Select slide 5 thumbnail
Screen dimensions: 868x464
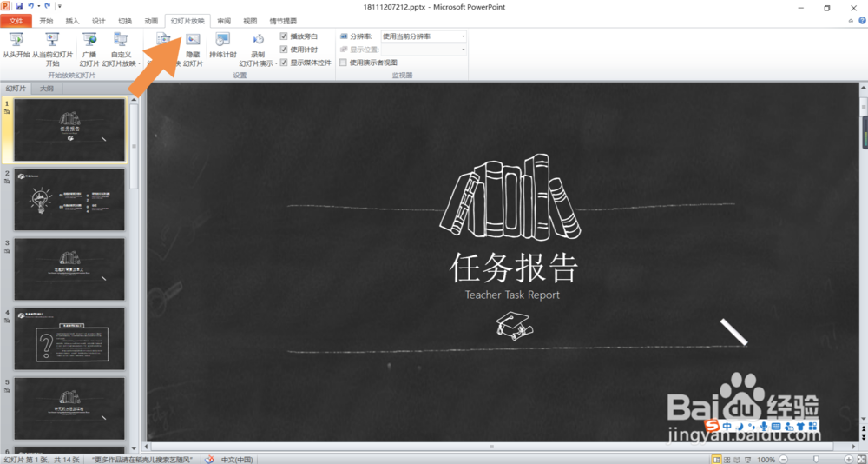coord(69,408)
